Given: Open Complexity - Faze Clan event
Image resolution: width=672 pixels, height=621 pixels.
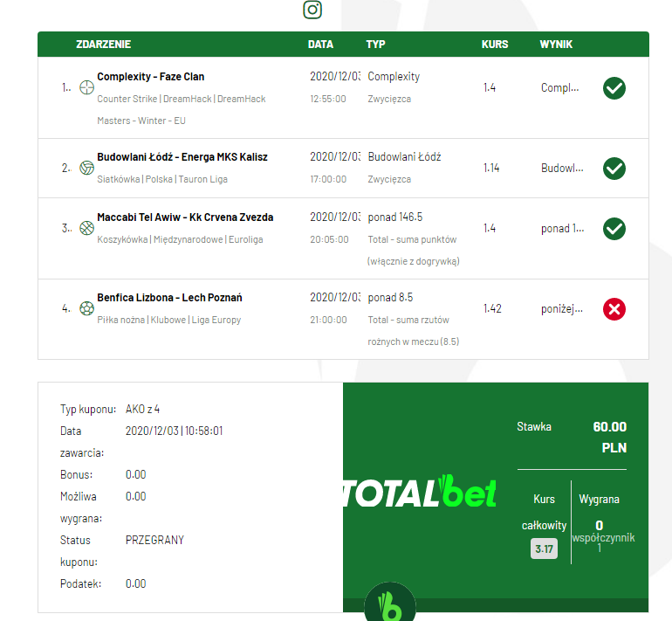Looking at the screenshot, I should pyautogui.click(x=150, y=77).
